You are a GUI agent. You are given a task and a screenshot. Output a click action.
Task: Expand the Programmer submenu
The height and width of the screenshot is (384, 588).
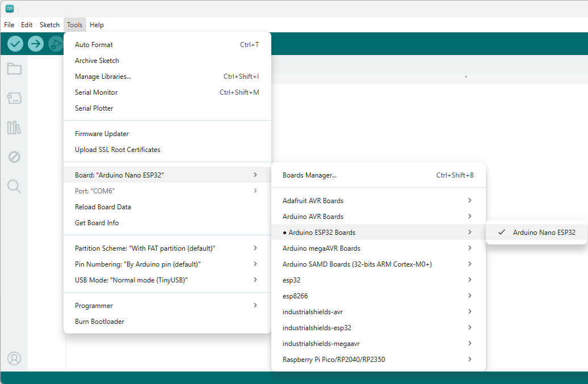tap(167, 305)
